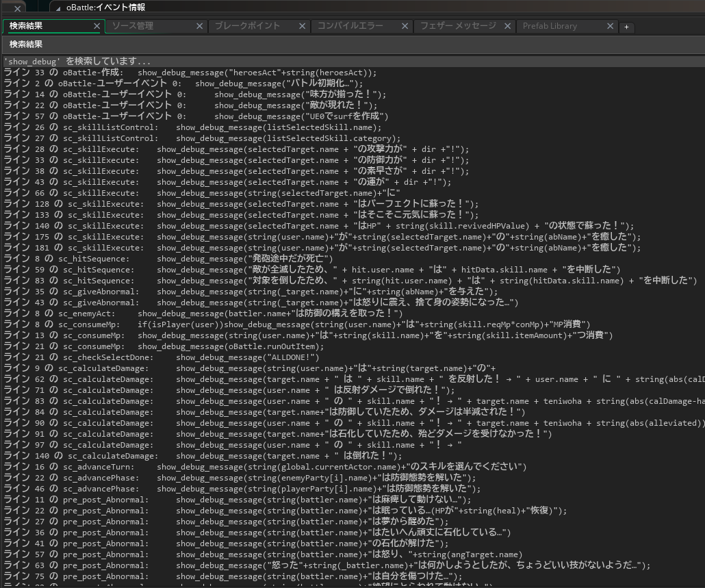This screenshot has height=588, width=705.
Task: Close the 検索結果 tab
Action: tap(97, 26)
